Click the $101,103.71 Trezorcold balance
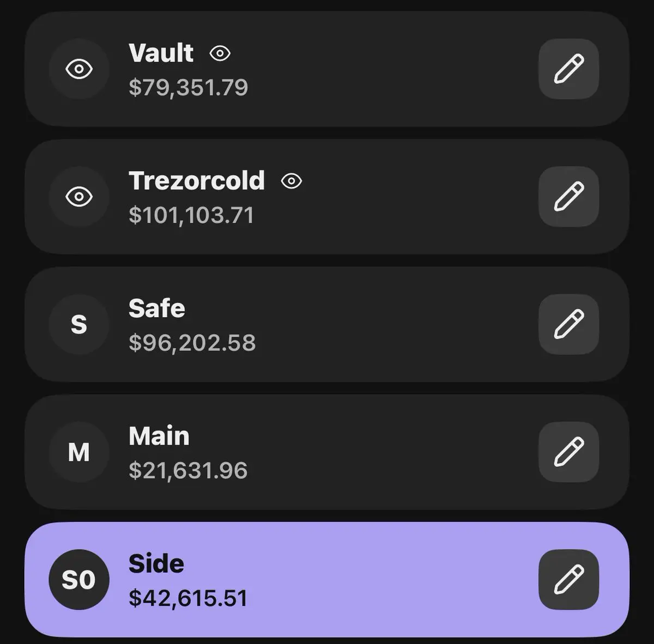654x644 pixels. point(191,215)
